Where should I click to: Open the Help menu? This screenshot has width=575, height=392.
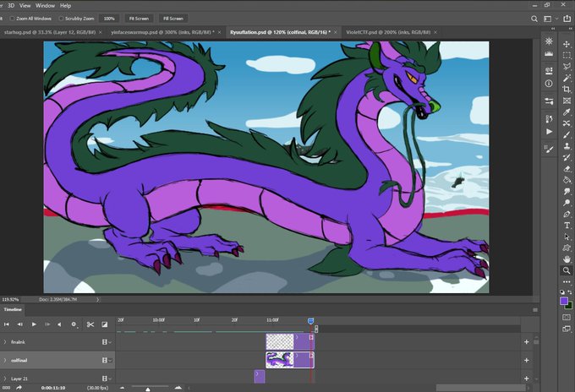[65, 6]
